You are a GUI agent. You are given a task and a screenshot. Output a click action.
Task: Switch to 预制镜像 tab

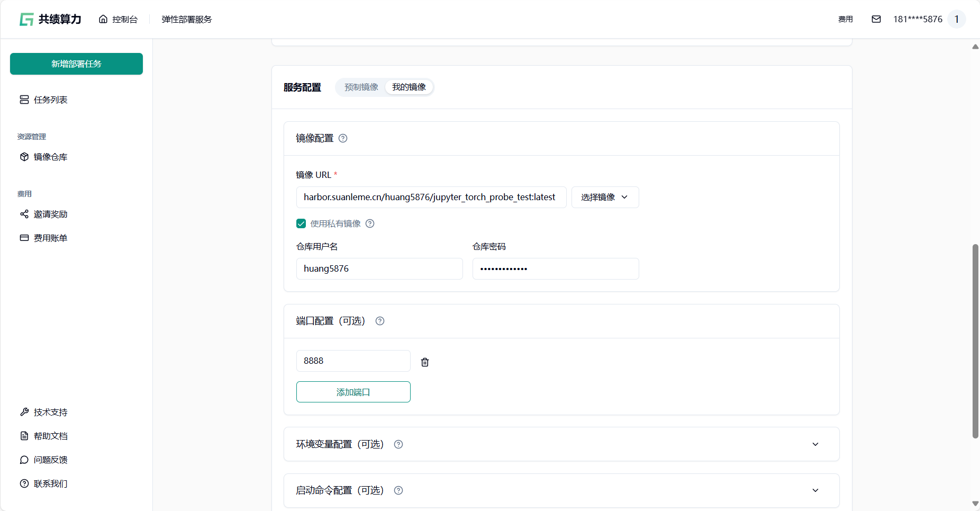tap(361, 87)
